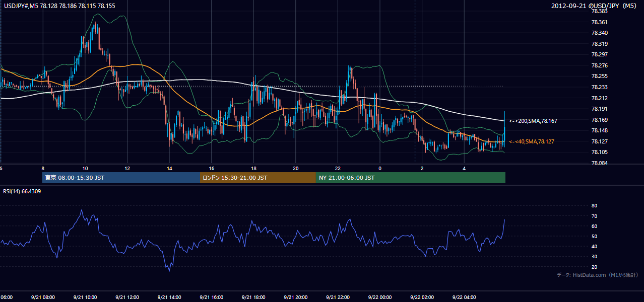Click hour label 0 under price chart
Screen dimensions: 644x302
tap(380, 169)
